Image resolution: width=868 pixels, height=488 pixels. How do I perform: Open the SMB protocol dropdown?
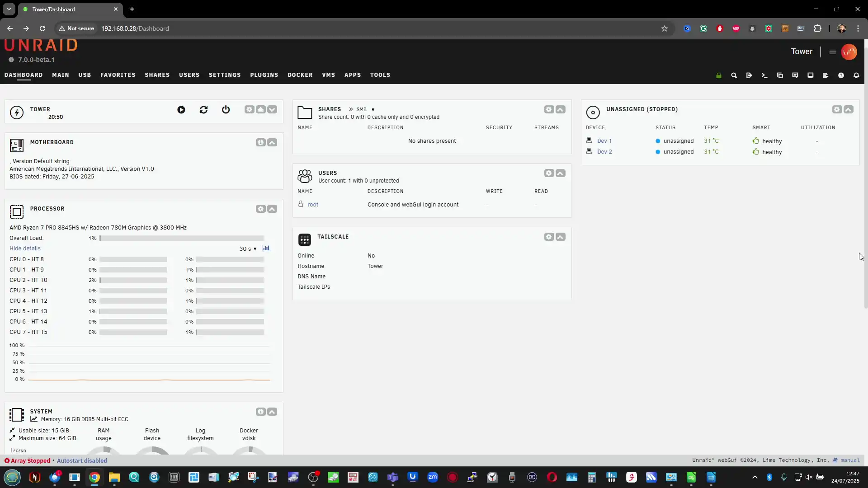[x=365, y=109]
